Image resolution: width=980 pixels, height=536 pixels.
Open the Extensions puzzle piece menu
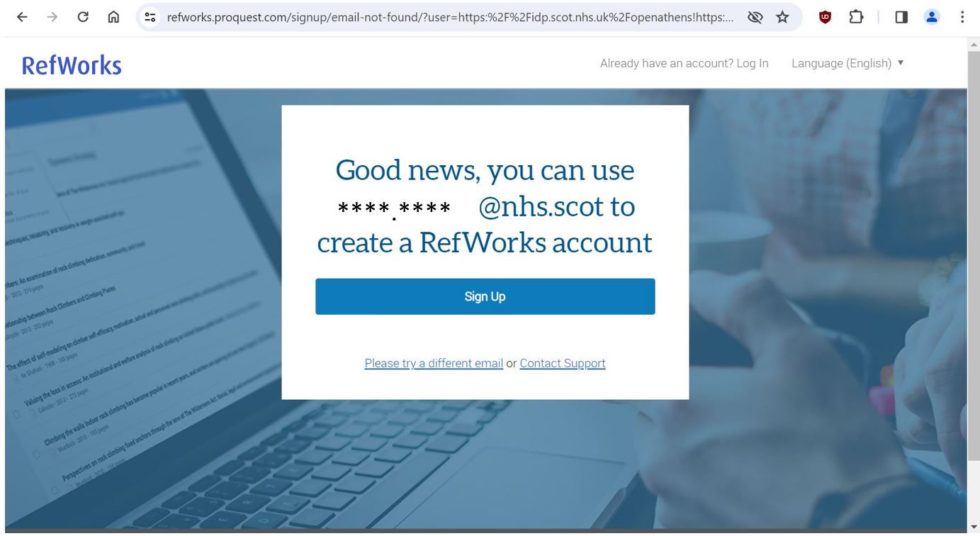tap(855, 17)
